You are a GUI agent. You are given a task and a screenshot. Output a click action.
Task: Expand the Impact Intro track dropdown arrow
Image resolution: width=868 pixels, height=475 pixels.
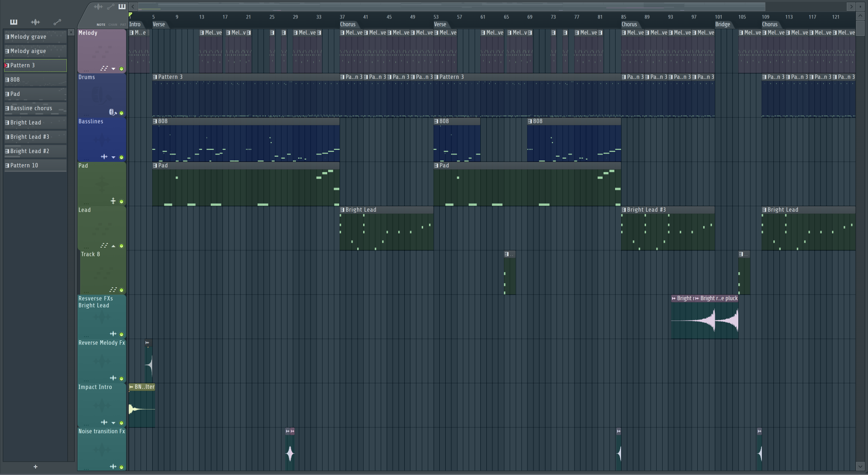click(x=114, y=423)
